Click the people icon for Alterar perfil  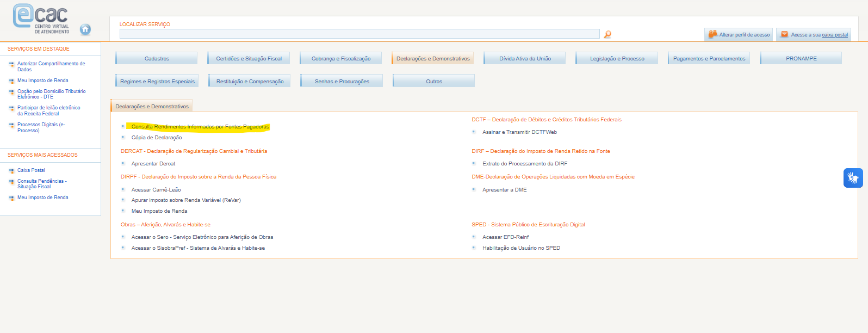tap(712, 34)
